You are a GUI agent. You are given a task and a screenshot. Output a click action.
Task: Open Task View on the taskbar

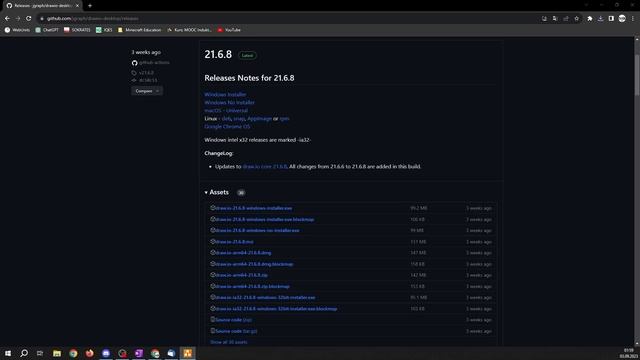pyautogui.click(x=40, y=353)
